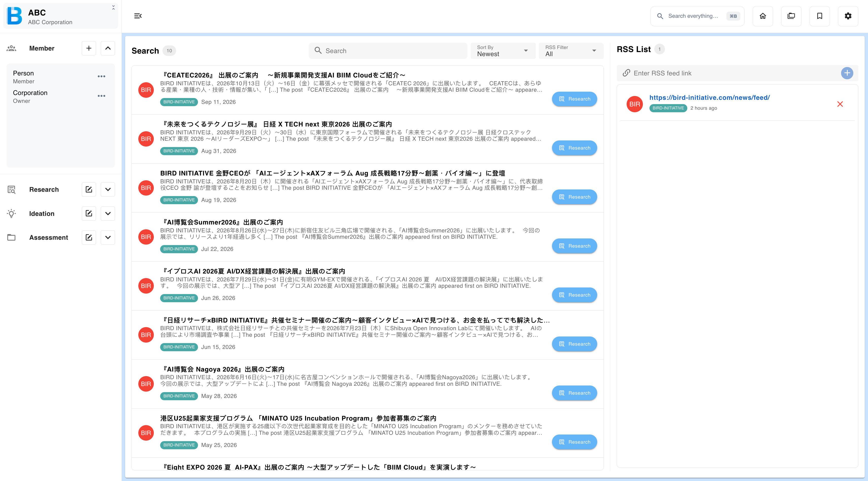Research the CEATEC2026 article
Image resolution: width=868 pixels, height=481 pixels.
574,99
